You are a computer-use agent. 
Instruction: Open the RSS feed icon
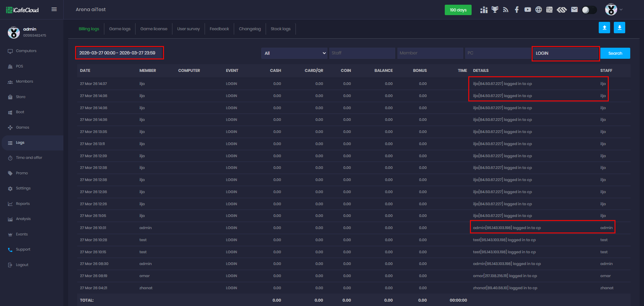pos(506,10)
